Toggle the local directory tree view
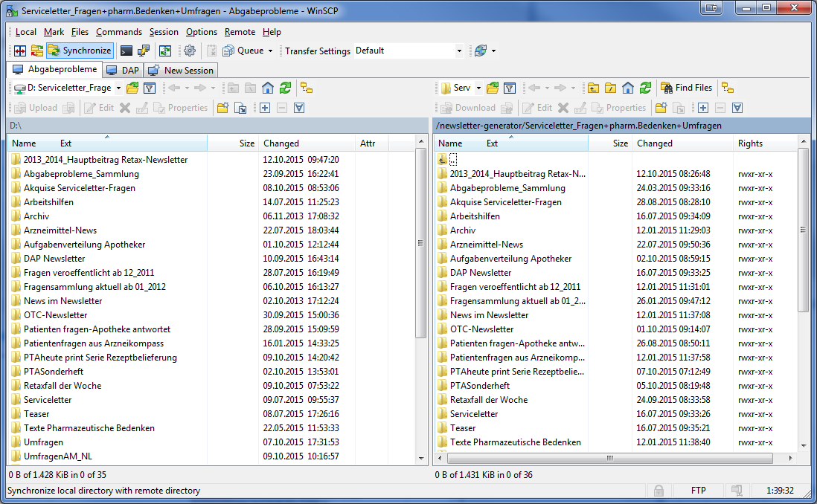 (x=306, y=88)
